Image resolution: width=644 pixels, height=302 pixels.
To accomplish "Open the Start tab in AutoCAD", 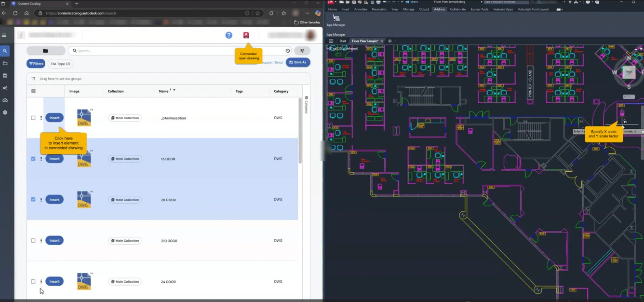I will click(x=343, y=41).
